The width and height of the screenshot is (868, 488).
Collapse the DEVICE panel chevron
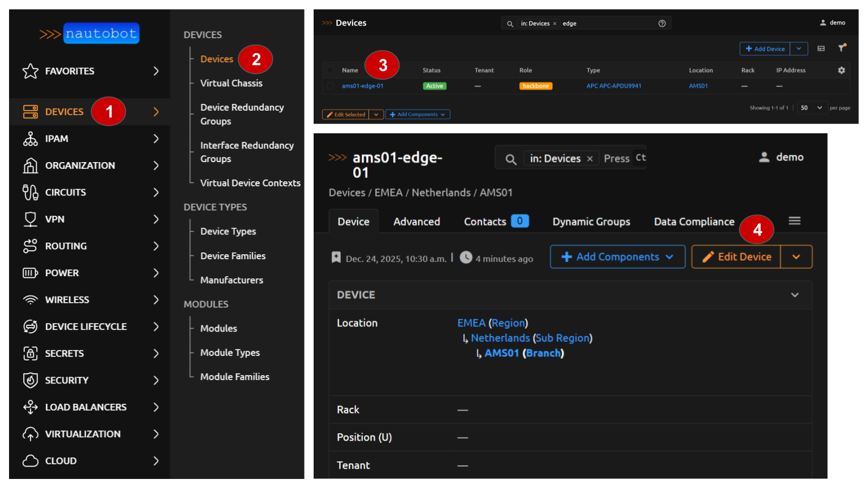(795, 295)
